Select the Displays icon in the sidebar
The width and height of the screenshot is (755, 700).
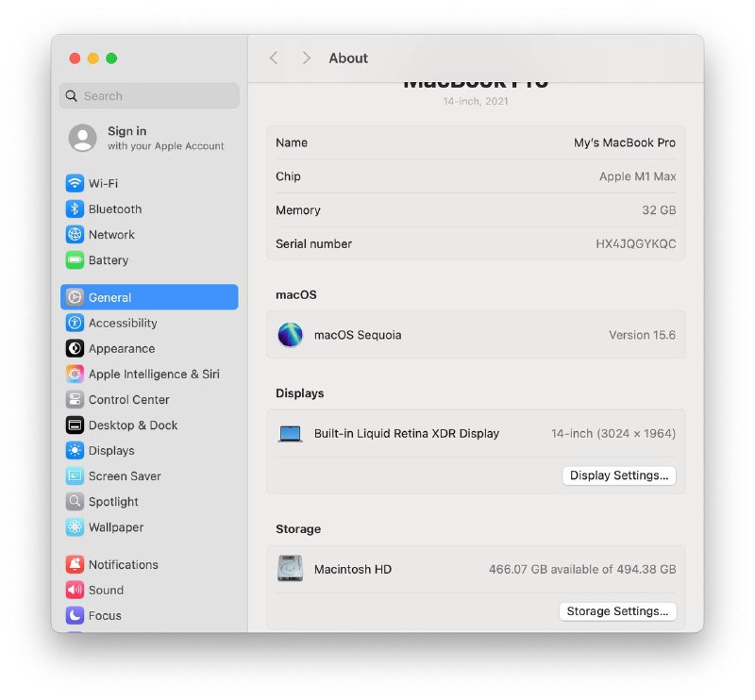[76, 450]
